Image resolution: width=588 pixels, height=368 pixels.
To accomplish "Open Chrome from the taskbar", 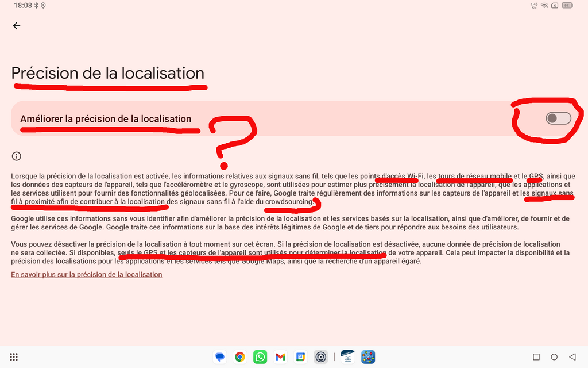I will pos(240,357).
